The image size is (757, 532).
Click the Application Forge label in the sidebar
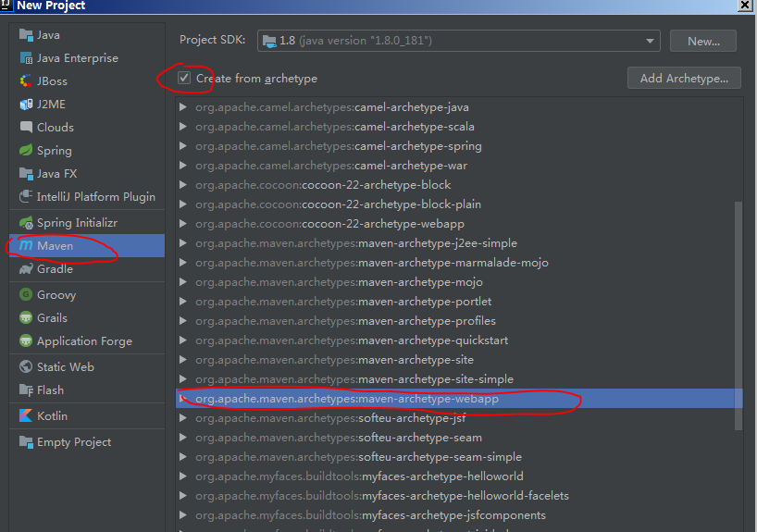coord(84,340)
